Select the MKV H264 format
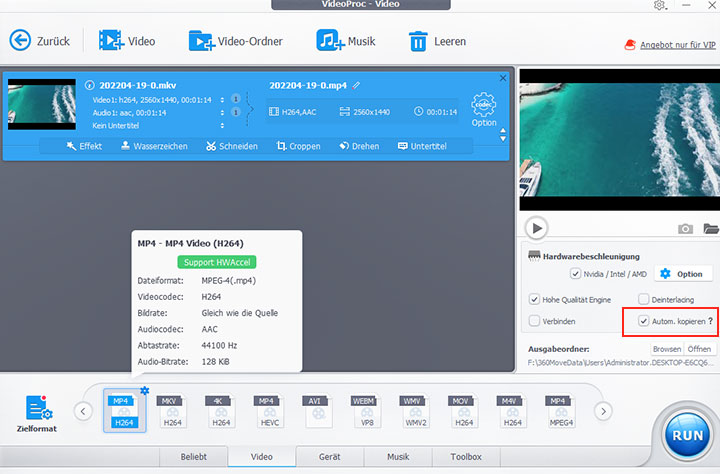 pyautogui.click(x=172, y=411)
